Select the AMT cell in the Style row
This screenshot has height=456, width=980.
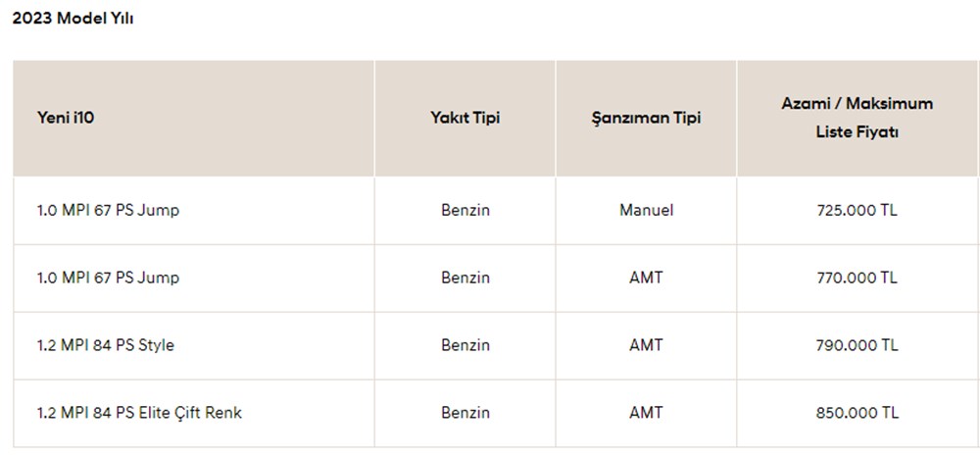tap(646, 345)
